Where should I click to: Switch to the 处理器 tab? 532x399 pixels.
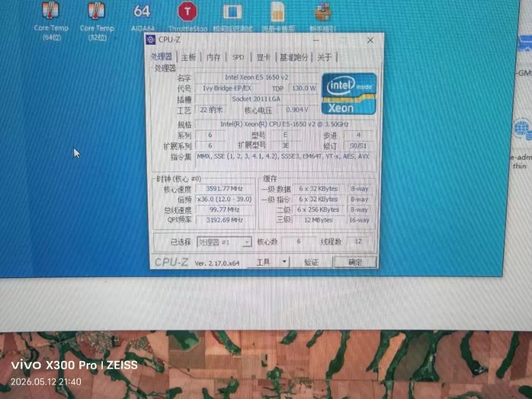point(161,57)
